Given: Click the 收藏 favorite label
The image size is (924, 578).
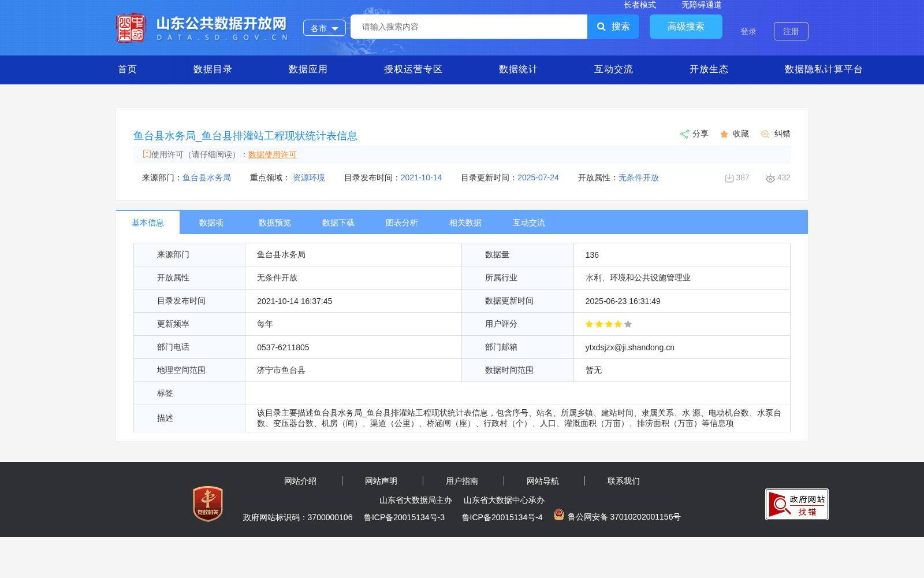Looking at the screenshot, I should click(x=741, y=134).
